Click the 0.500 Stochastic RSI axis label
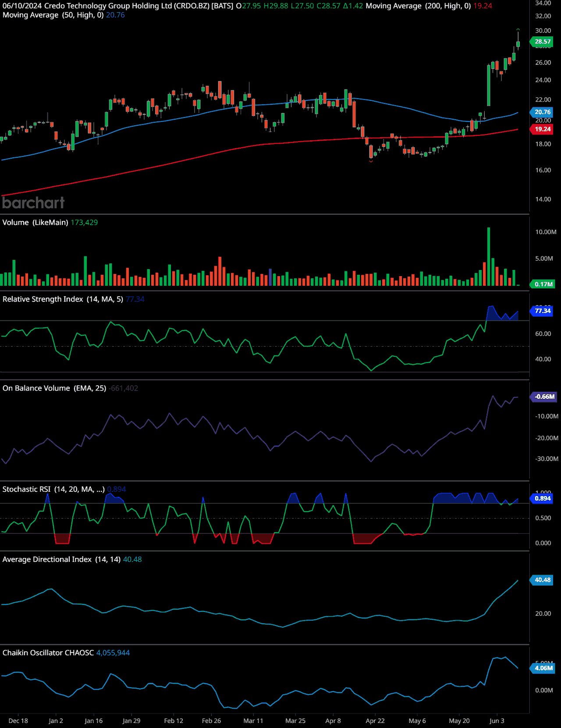The image size is (561, 728). pyautogui.click(x=543, y=518)
